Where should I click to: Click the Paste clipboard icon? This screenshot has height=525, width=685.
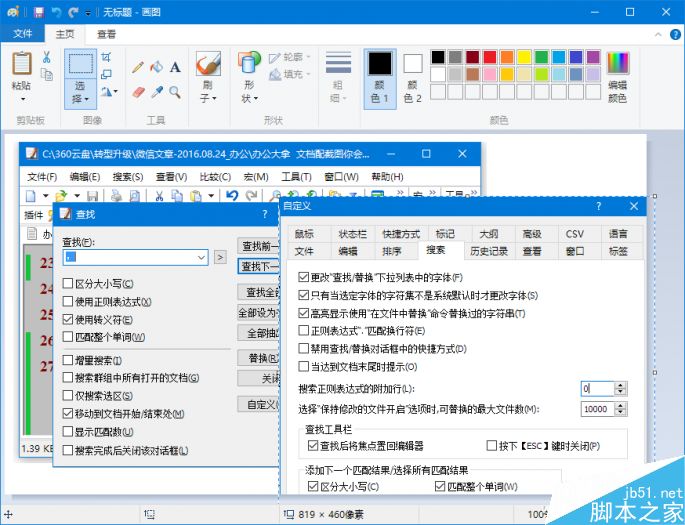coord(21,63)
